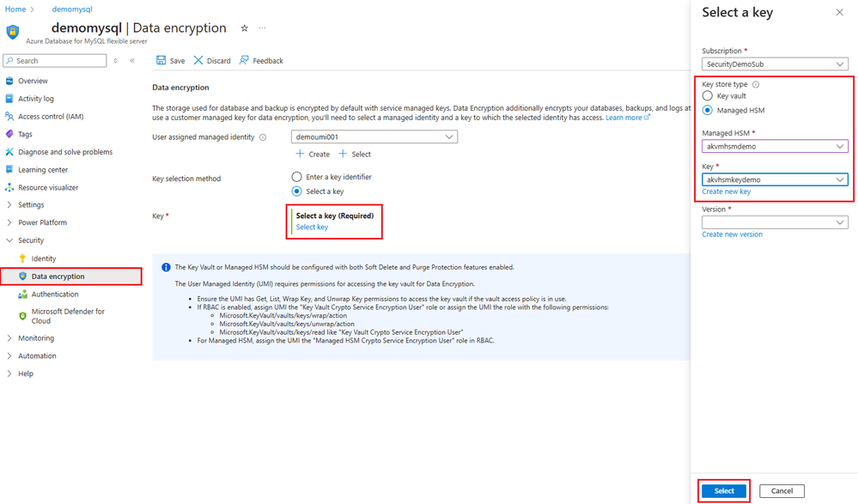Click the Activity log icon
The height and width of the screenshot is (504, 858).
(x=9, y=99)
